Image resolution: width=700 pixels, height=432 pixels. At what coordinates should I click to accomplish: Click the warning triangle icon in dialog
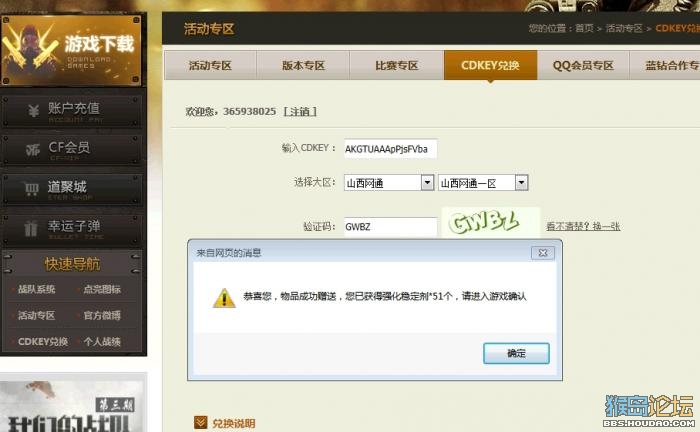(224, 298)
